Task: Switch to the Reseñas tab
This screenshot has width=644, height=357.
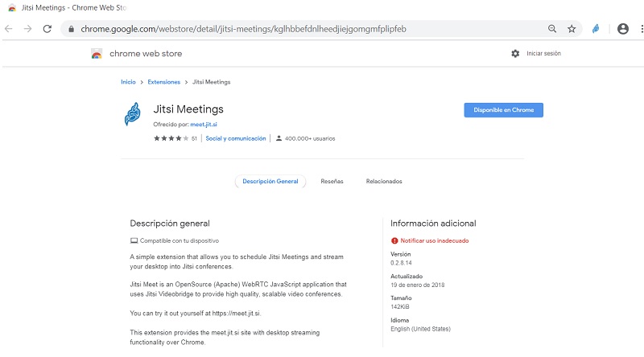Action: [332, 182]
